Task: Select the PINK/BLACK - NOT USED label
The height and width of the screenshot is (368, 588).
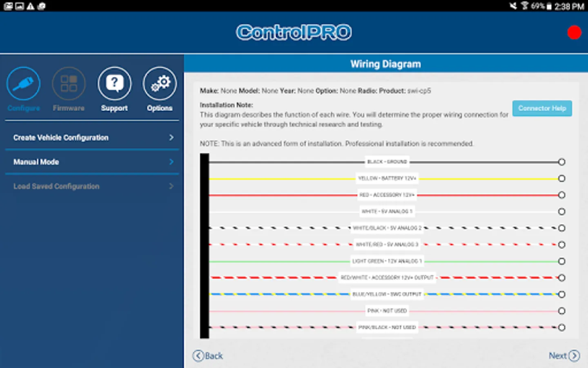Action: (387, 328)
